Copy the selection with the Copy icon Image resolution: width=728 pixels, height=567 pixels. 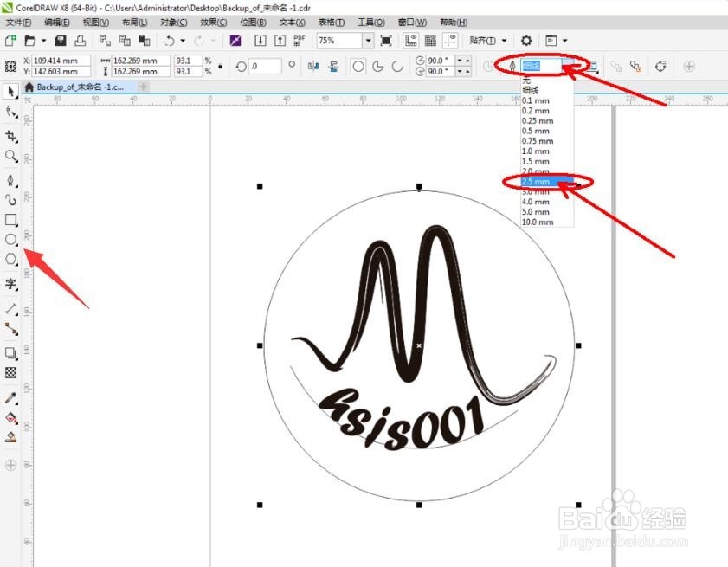(125, 41)
